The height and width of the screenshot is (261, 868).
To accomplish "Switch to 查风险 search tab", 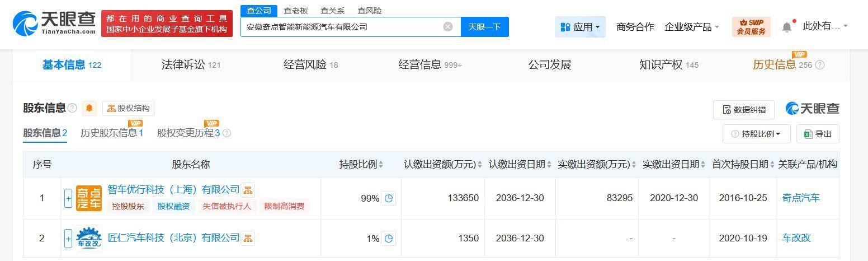I will [x=370, y=11].
